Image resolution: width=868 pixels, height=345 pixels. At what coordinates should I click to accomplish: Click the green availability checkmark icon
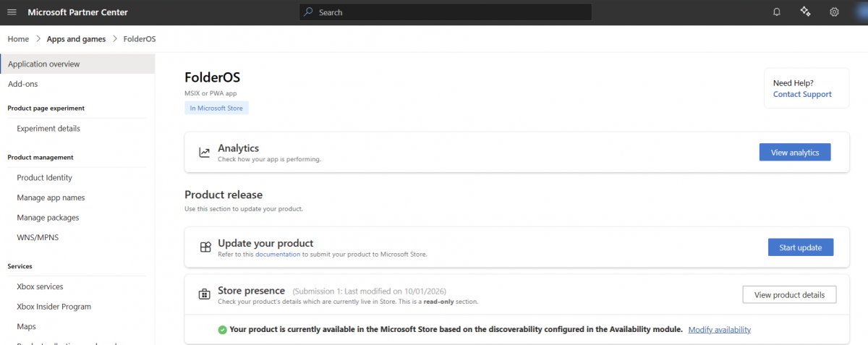pos(223,330)
